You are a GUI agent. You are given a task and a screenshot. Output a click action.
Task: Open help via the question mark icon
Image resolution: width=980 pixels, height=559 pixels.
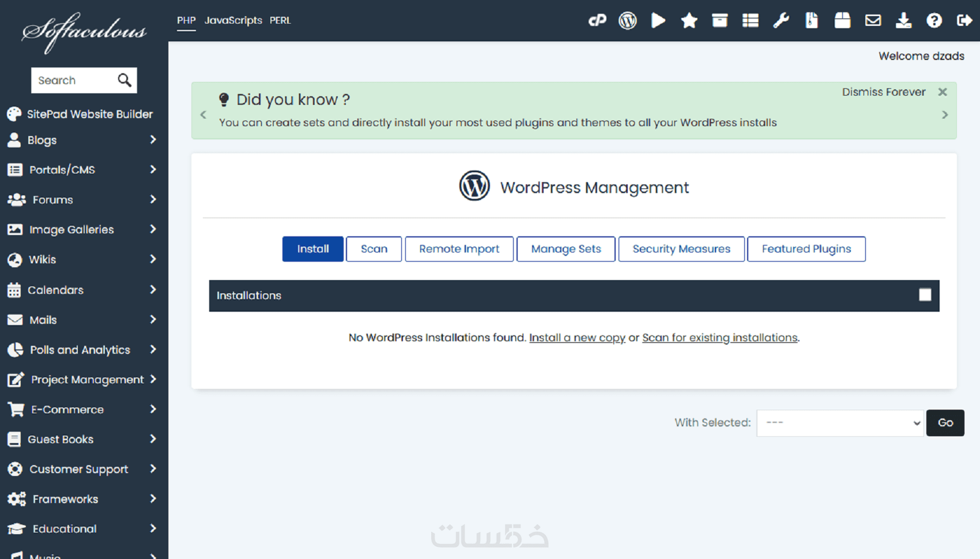[934, 21]
